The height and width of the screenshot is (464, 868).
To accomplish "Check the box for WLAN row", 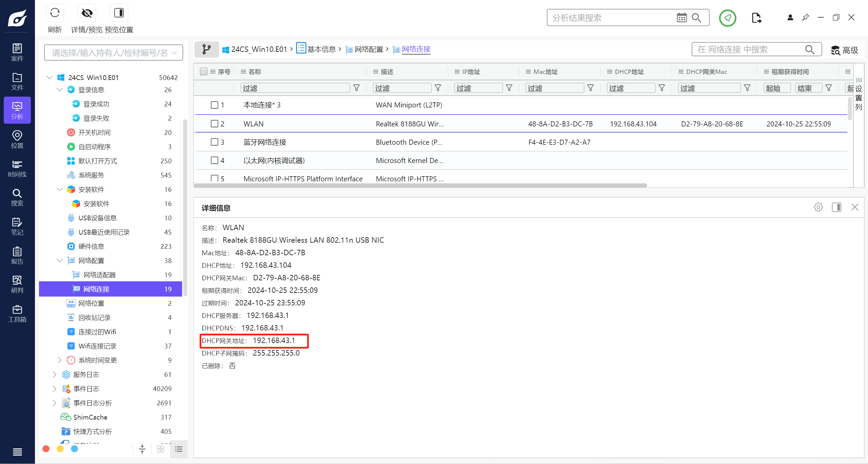I will 214,124.
